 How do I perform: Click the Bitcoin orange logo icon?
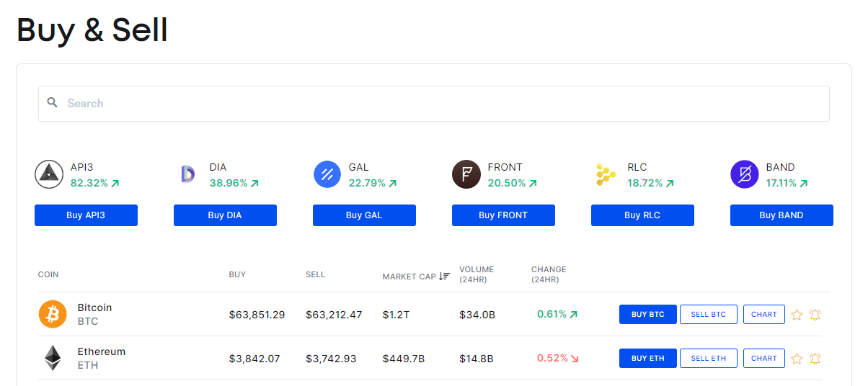53,314
